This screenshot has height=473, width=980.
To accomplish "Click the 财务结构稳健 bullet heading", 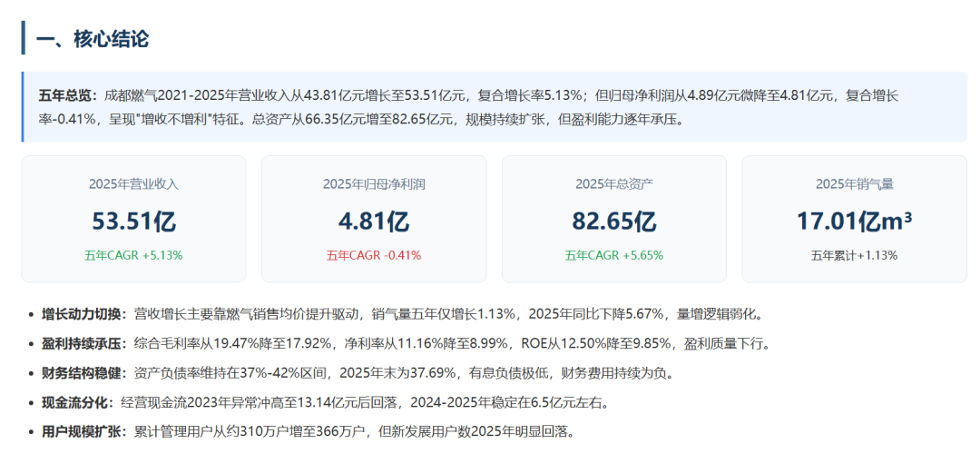I will tap(82, 373).
